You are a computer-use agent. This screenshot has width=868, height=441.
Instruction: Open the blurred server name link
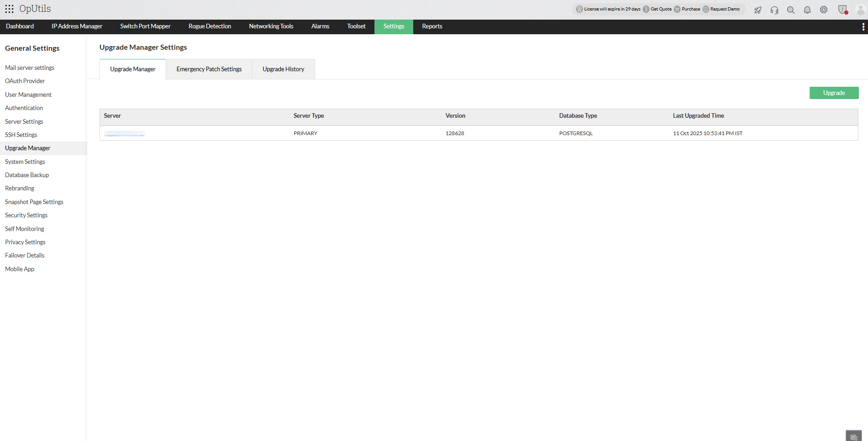[x=125, y=134]
